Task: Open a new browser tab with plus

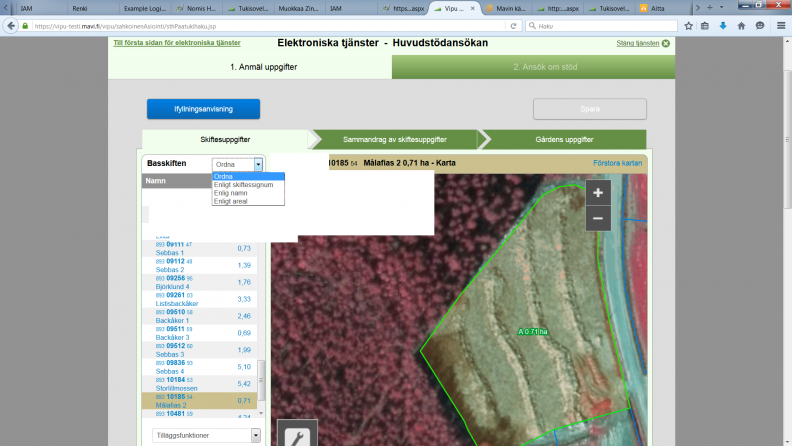Action: click(x=709, y=8)
